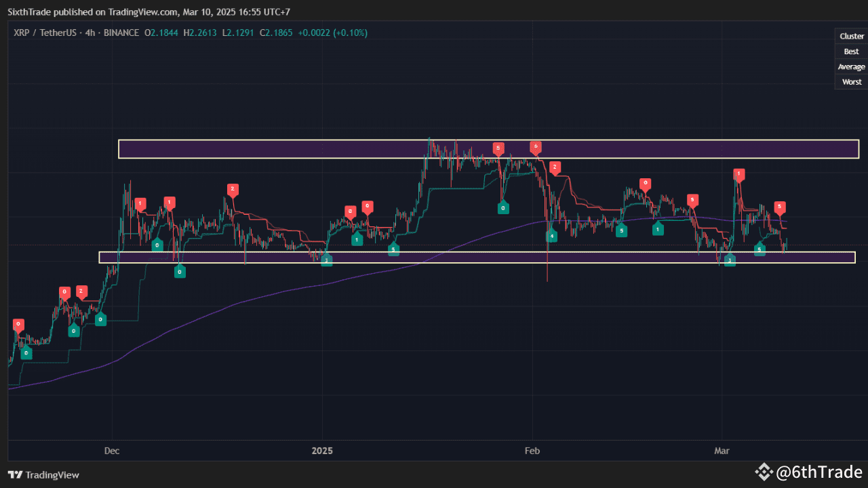Select the latest red 5 marker in March
868x488 pixels.
click(x=780, y=207)
